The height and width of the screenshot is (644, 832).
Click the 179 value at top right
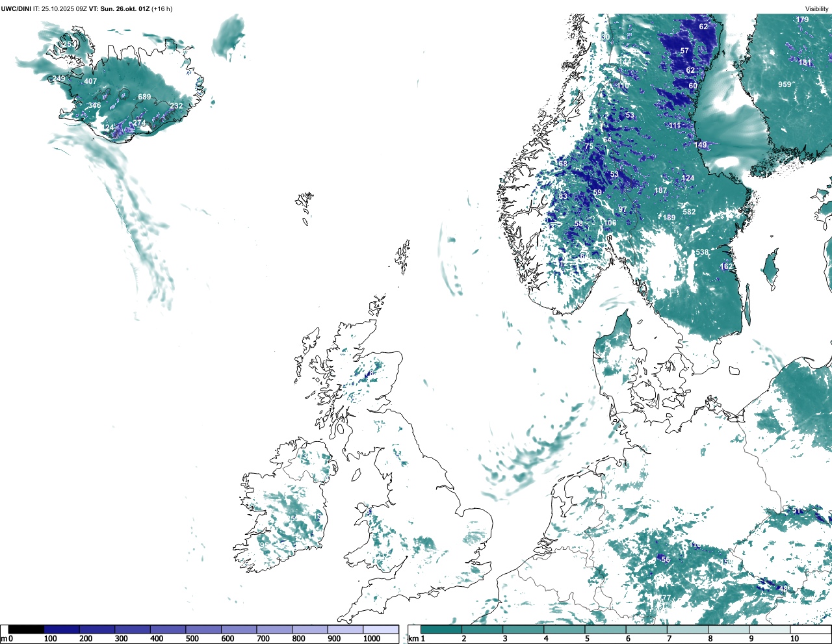pyautogui.click(x=803, y=19)
